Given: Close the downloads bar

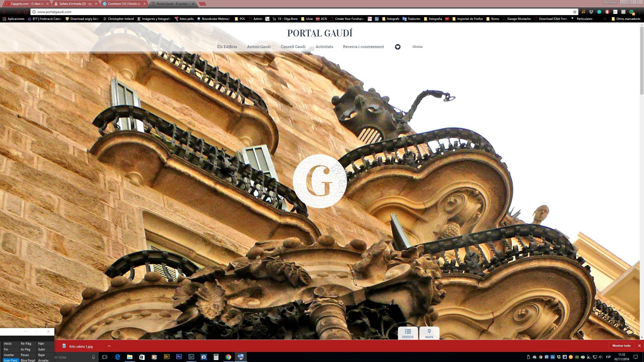Looking at the screenshot, I should click(639, 346).
